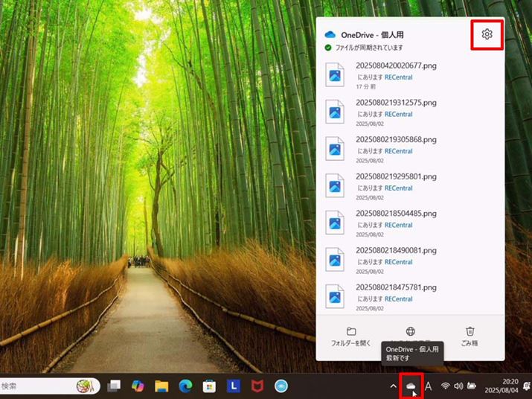Open Wi-Fi network tray icon
This screenshot has width=532, height=399.
pyautogui.click(x=446, y=386)
